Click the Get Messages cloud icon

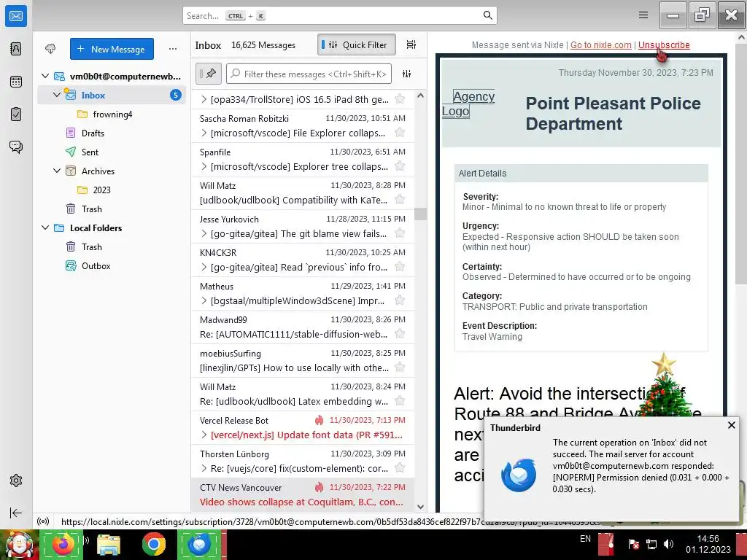click(50, 49)
